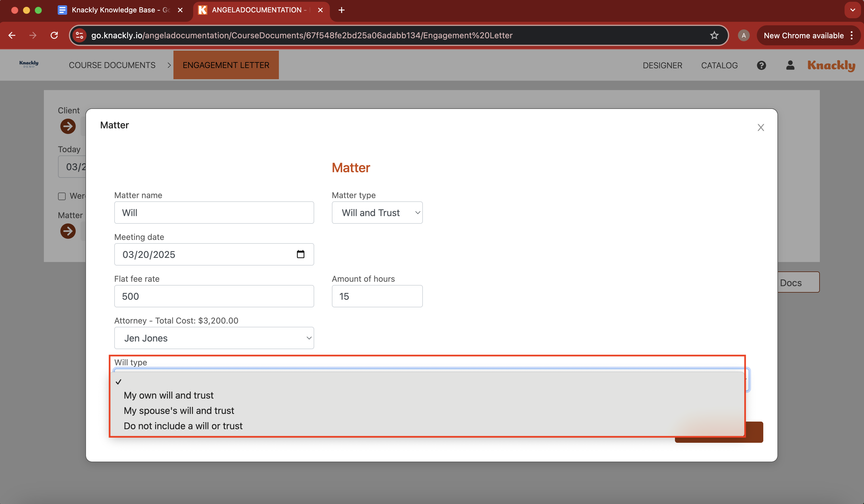Viewport: 864px width, 504px height.
Task: Tick the checkbox beside the Today date field
Action: coord(62,196)
